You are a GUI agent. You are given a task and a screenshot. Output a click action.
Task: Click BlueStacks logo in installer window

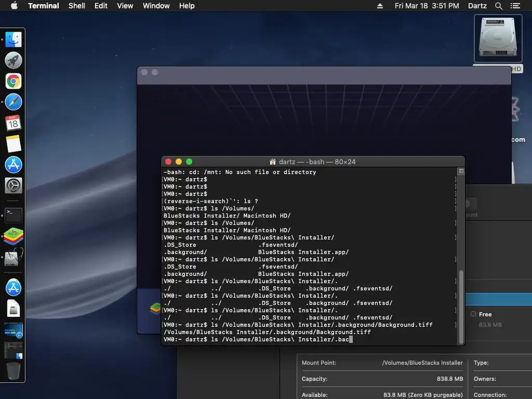(155, 308)
